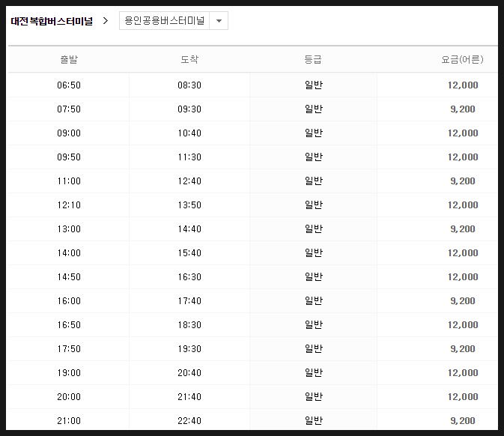
Task: Click the 출발 column header
Action: [69, 59]
